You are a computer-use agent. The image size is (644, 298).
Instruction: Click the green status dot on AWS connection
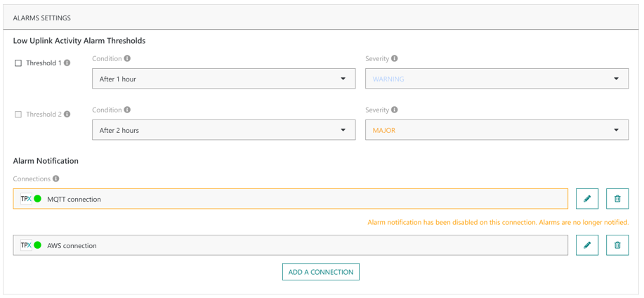pos(38,245)
